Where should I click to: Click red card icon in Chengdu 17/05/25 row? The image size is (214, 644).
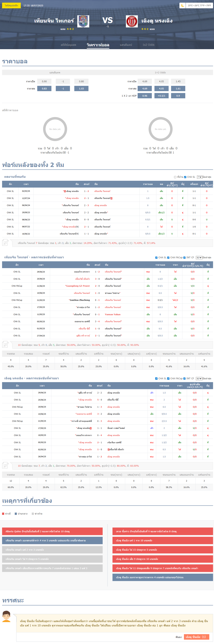(x=91, y=428)
